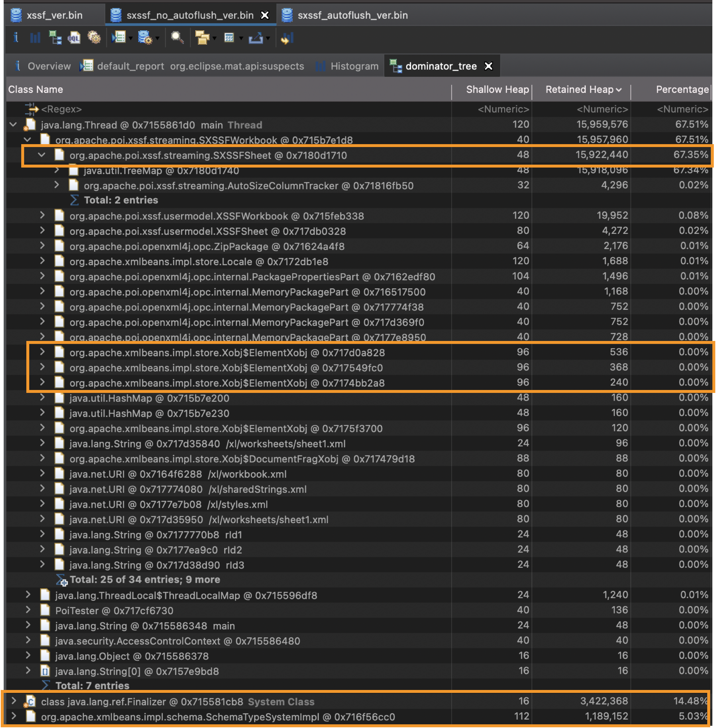
Task: Click the thread overview gears icon
Action: pos(94,38)
